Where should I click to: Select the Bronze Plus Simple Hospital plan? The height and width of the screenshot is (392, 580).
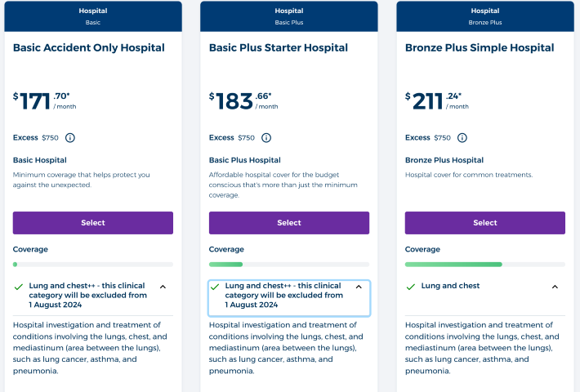click(x=485, y=223)
